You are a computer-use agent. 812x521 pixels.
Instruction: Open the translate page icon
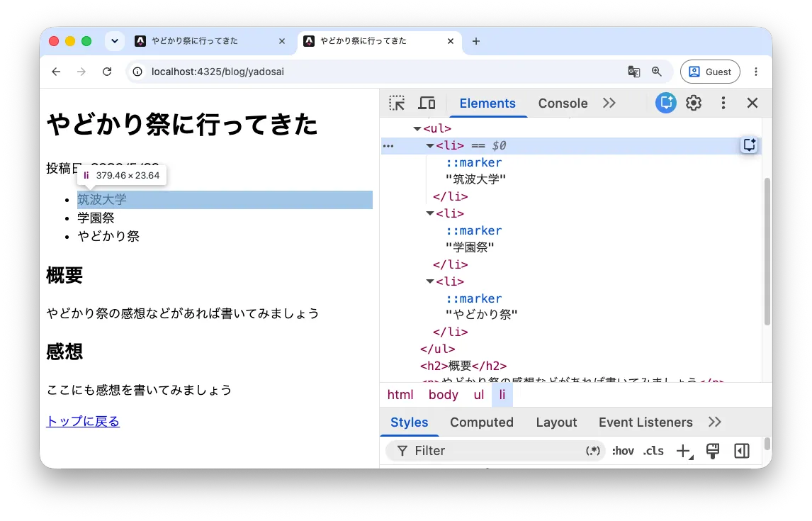tap(634, 72)
